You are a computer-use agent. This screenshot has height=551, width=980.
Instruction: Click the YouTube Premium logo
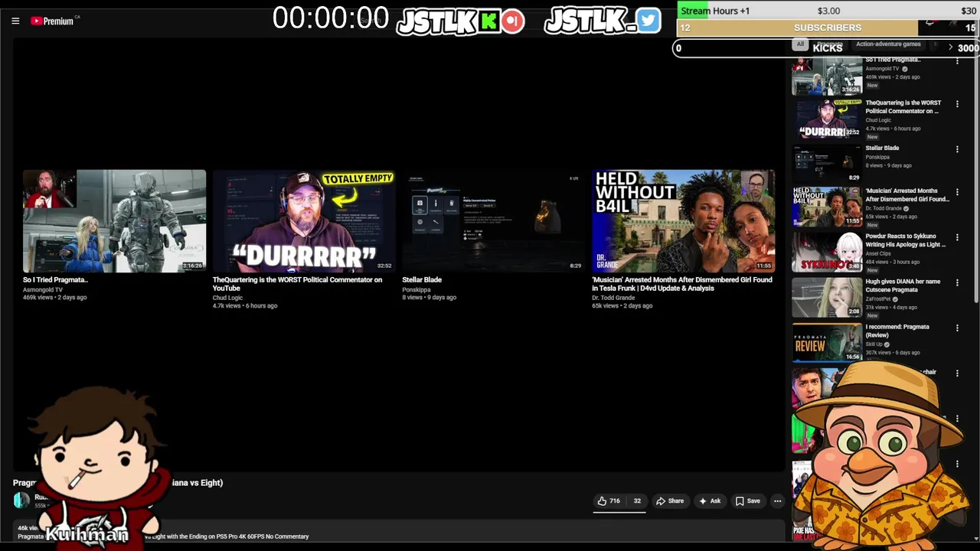coord(52,21)
